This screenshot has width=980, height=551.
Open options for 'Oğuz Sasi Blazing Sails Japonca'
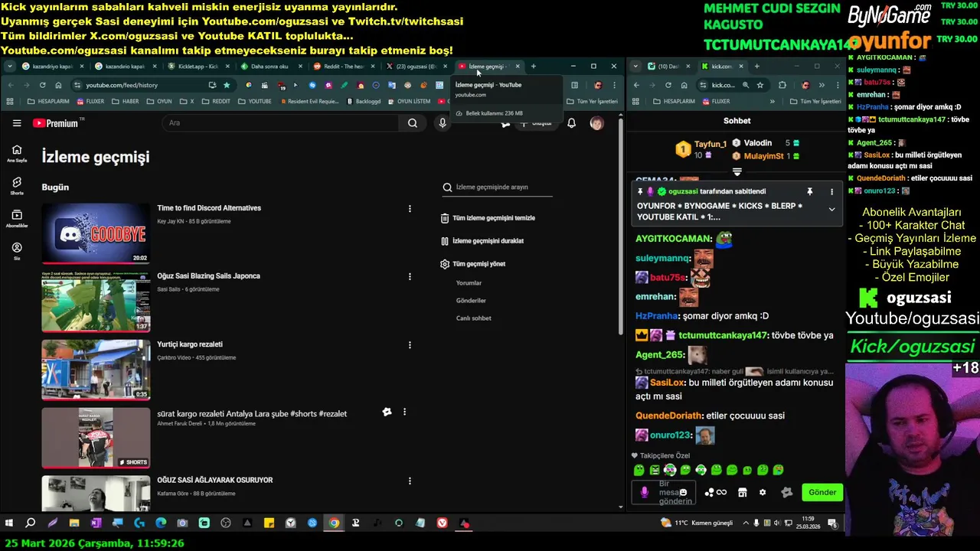coord(410,276)
